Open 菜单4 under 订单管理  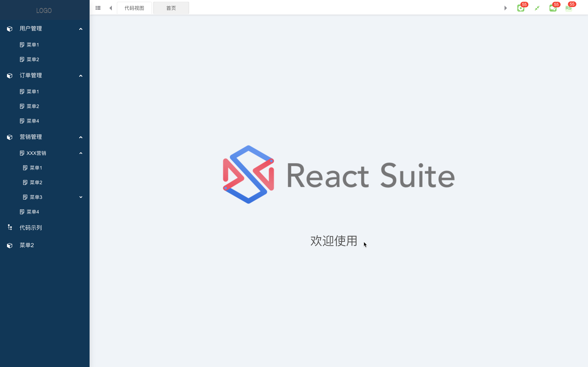pyautogui.click(x=33, y=121)
